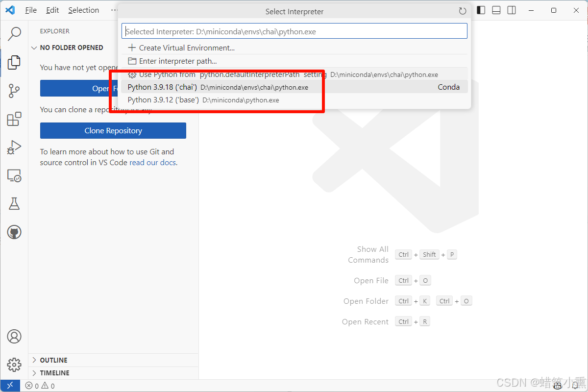This screenshot has width=588, height=392.
Task: Select Python 3.9.18 ('chai') interpreter
Action: 294,87
